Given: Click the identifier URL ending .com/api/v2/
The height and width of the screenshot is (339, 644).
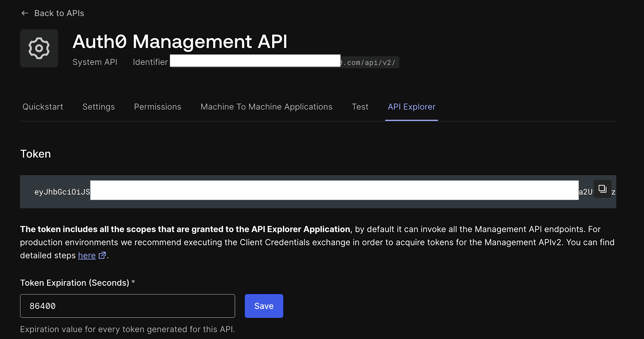Looking at the screenshot, I should (x=285, y=62).
